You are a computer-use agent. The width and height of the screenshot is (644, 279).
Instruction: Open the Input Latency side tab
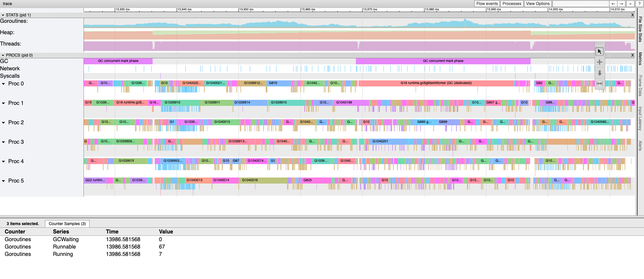[x=640, y=118]
